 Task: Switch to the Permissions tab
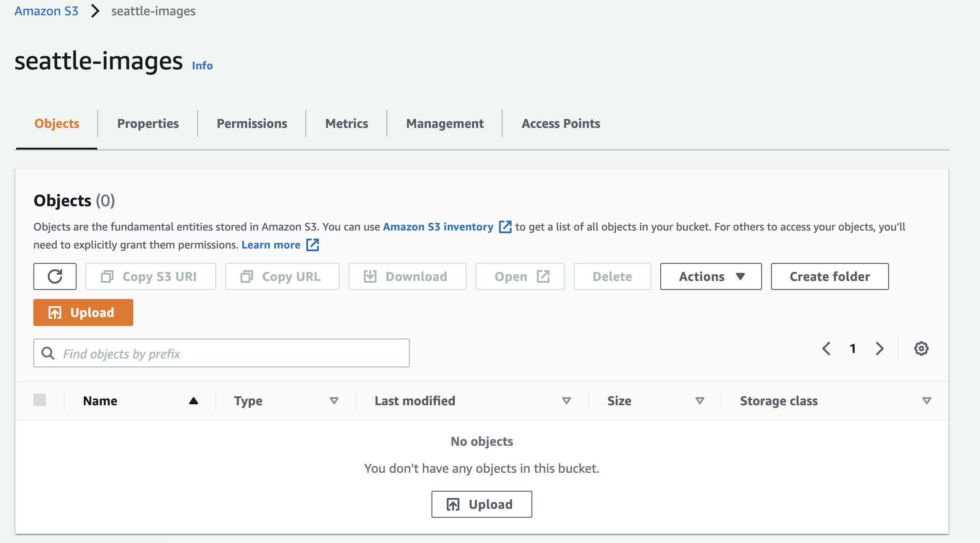(252, 123)
